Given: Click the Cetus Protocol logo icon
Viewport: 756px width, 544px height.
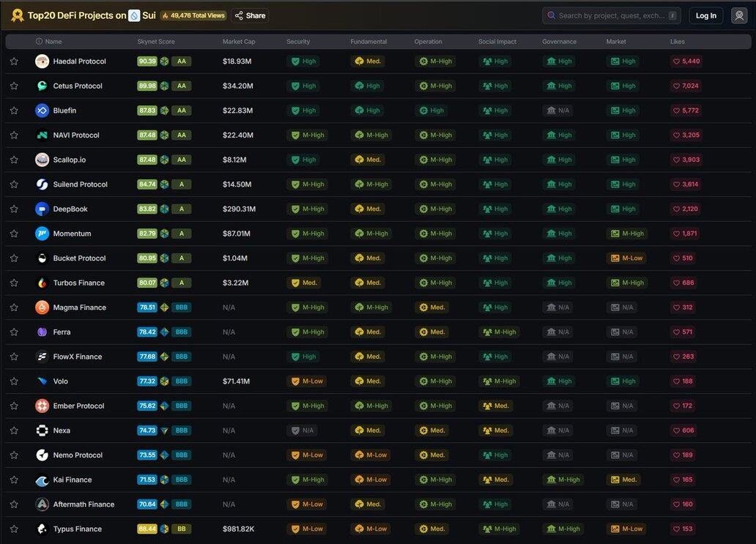Looking at the screenshot, I should 42,86.
